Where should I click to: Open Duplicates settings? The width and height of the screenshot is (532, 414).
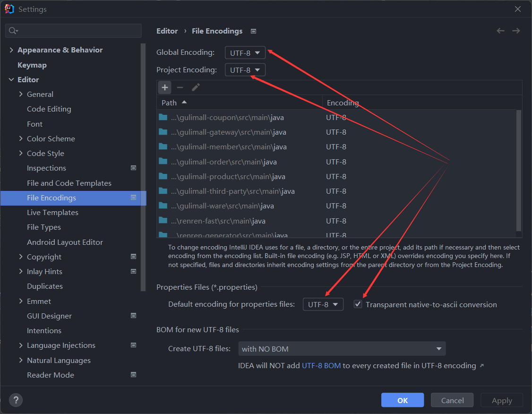[x=45, y=286]
